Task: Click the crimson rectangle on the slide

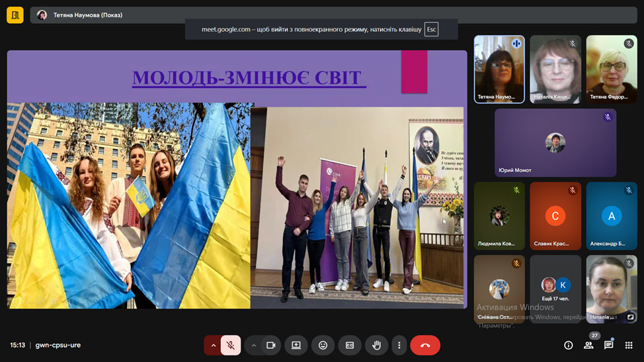Action: tap(414, 71)
